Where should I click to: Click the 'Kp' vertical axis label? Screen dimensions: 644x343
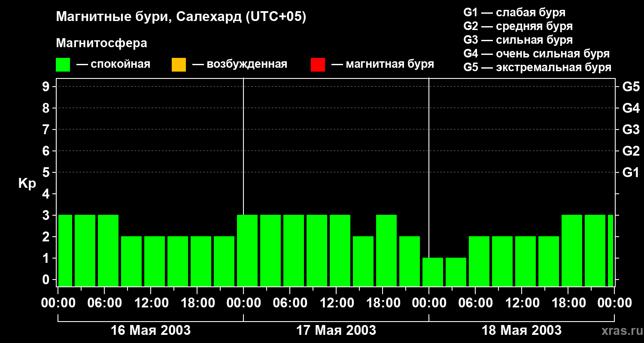tap(27, 184)
